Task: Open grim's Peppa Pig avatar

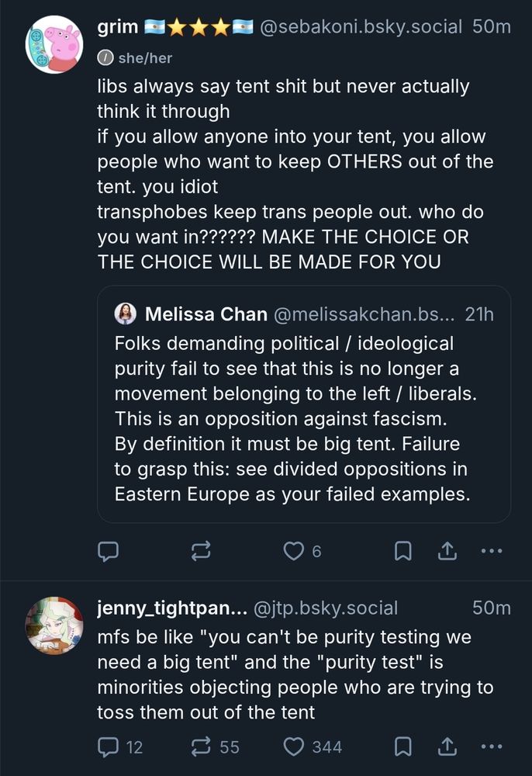Action: click(54, 44)
